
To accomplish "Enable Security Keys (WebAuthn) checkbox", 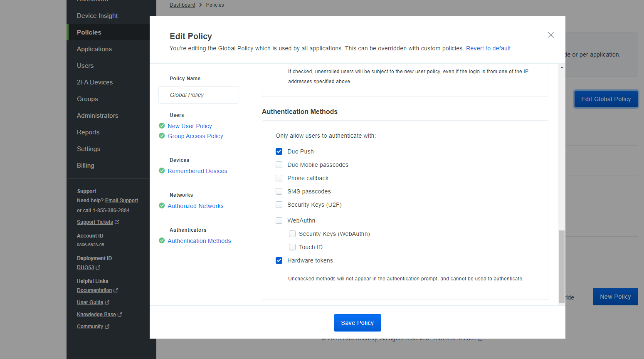I will click(x=292, y=234).
